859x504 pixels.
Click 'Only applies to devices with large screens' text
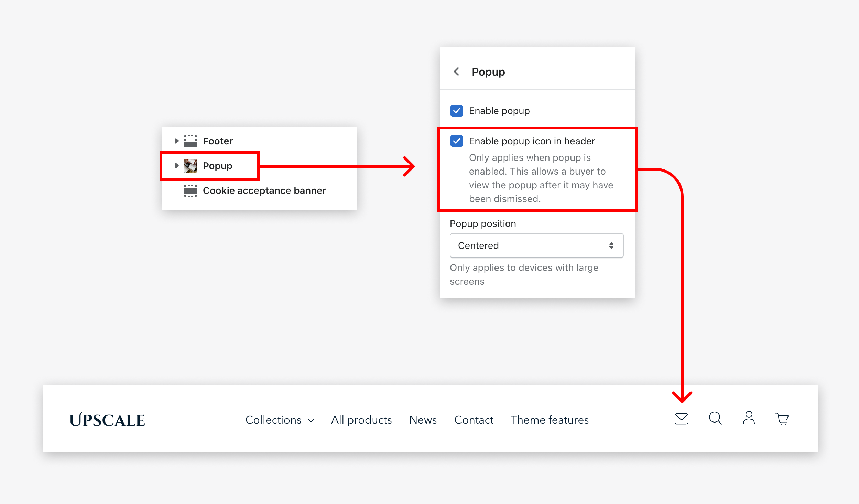click(524, 274)
